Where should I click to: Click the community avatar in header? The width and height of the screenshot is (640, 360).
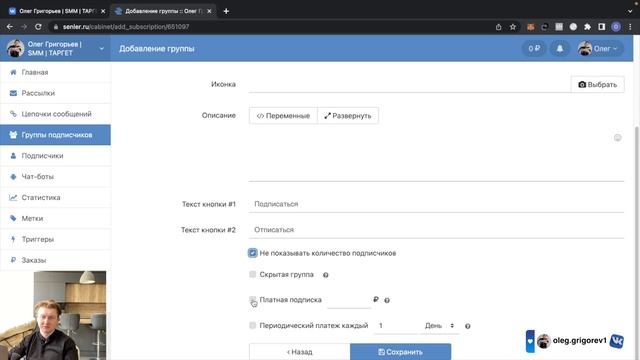pos(15,49)
